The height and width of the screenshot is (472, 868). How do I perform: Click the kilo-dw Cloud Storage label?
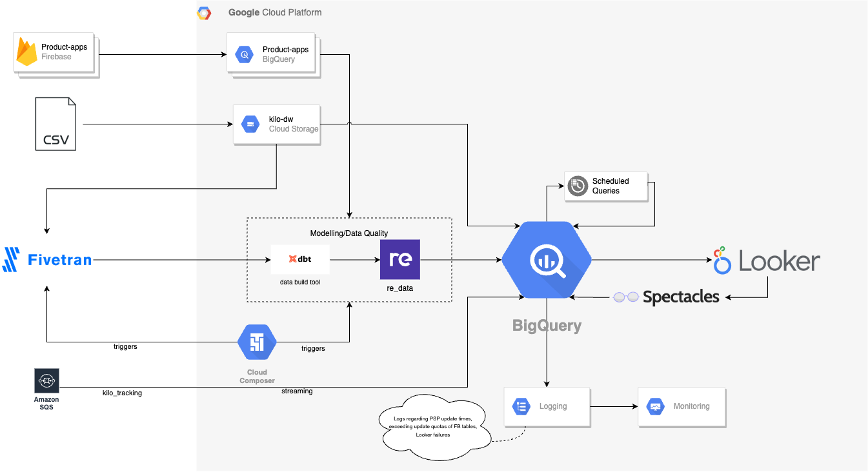coord(294,124)
